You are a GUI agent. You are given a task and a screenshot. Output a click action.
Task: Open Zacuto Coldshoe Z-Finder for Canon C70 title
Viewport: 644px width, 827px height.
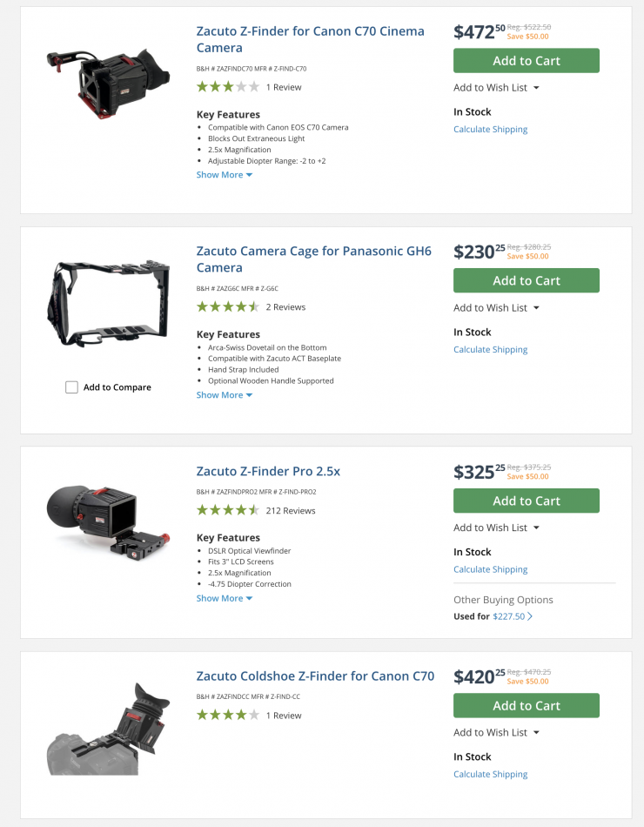[x=315, y=676]
